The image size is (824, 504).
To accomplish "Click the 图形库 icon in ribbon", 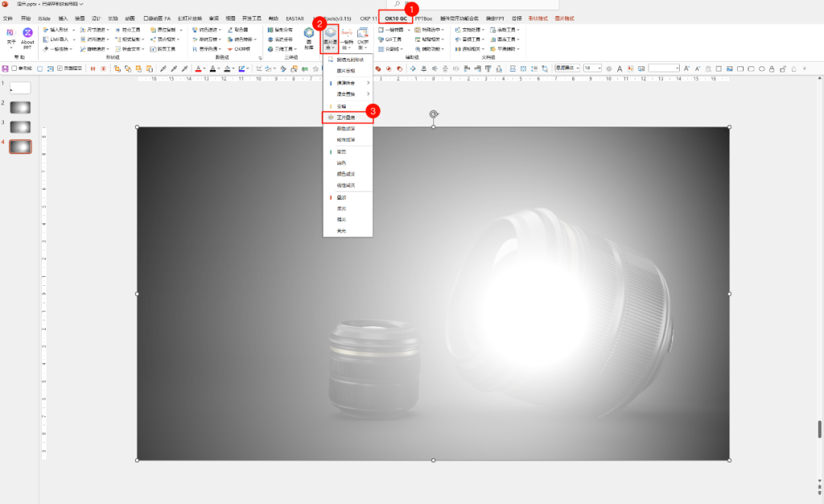I will click(x=309, y=37).
